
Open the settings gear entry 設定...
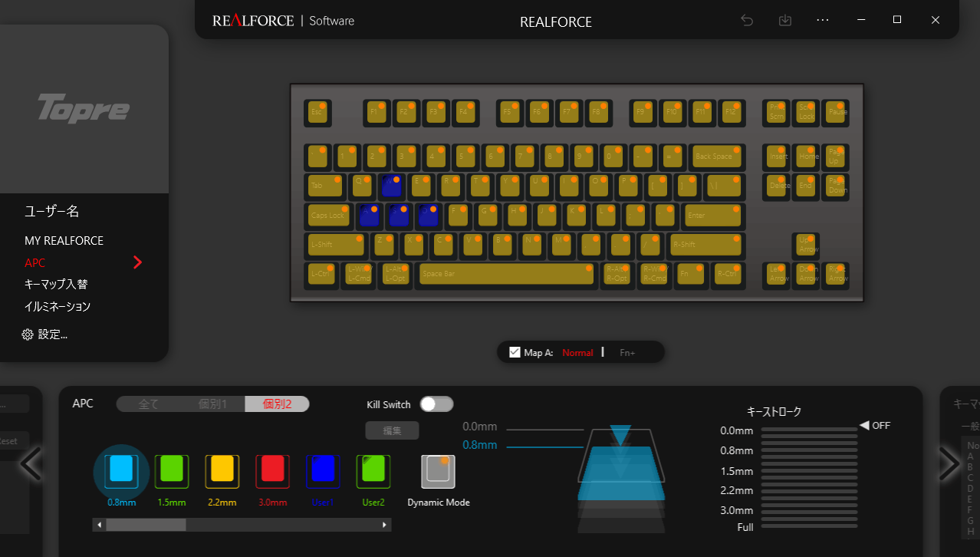tap(46, 335)
